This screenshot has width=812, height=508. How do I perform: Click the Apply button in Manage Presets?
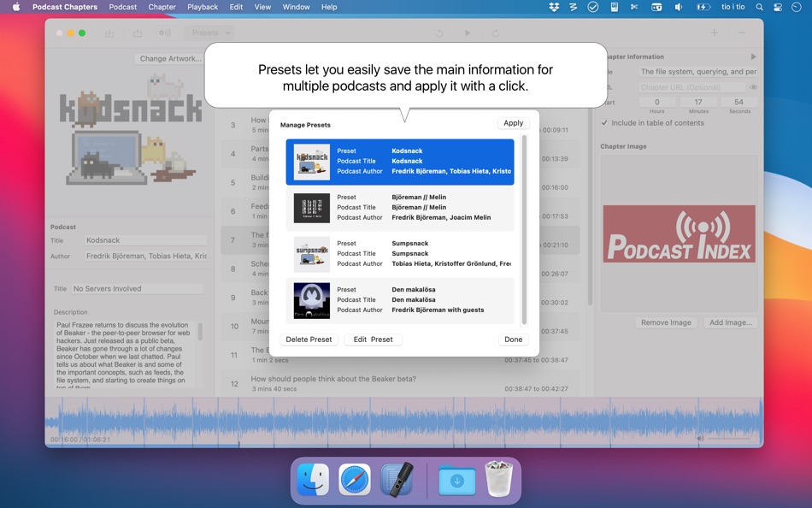(x=513, y=123)
